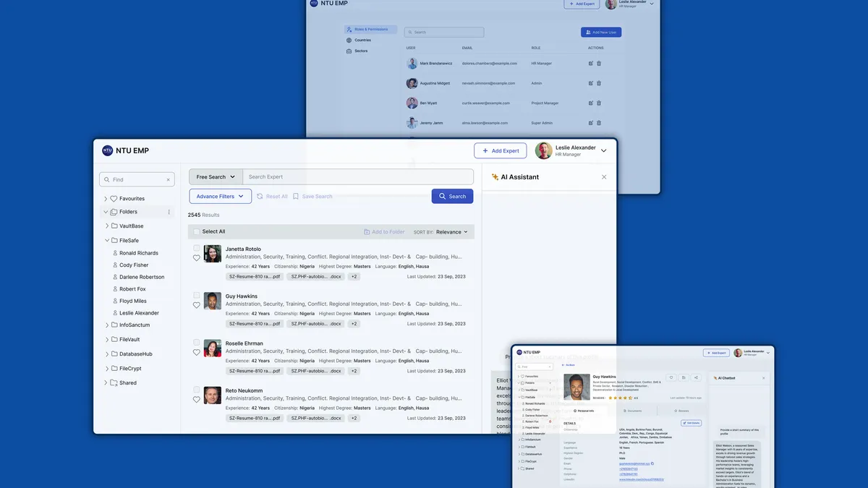Image resolution: width=868 pixels, height=488 pixels.
Task: Click the Reset All refresh icon
Action: pyautogui.click(x=260, y=197)
